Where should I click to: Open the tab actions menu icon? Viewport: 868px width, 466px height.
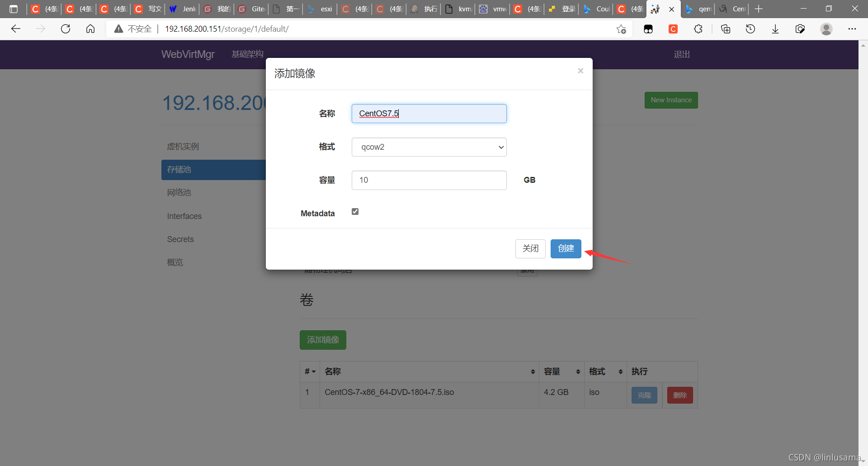[14, 9]
